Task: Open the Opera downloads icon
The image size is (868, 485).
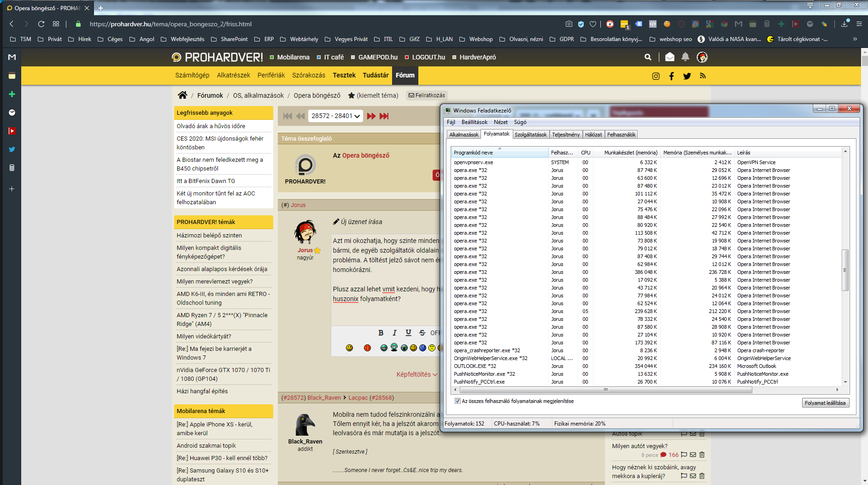Action: pos(845,24)
